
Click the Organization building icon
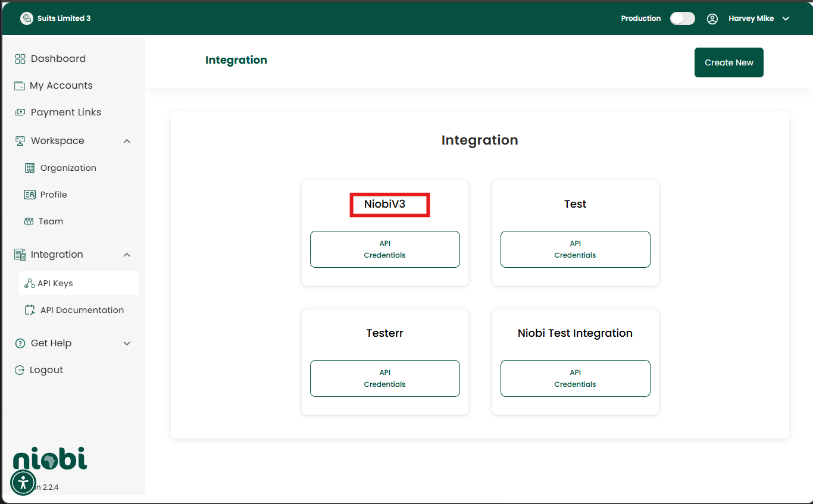tap(29, 167)
